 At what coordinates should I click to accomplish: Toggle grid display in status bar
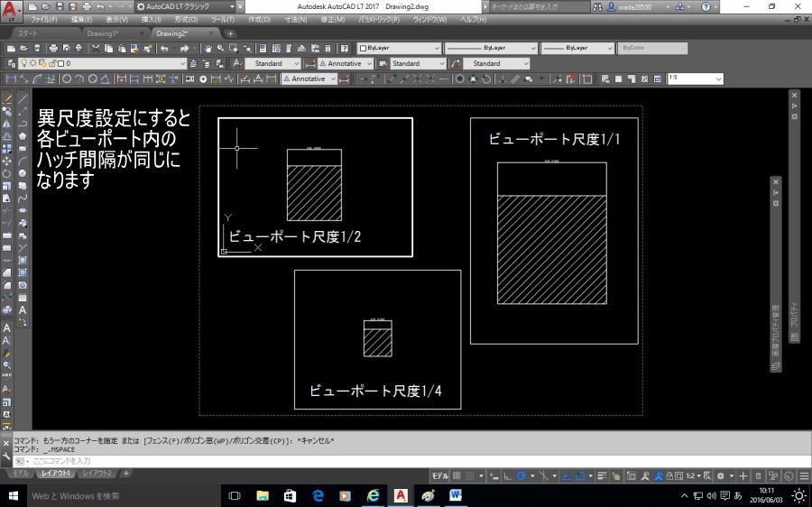[x=457, y=475]
